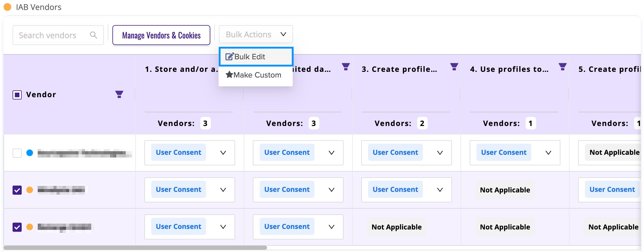644x252 pixels.
Task: Click orange status dot of second vendor
Action: click(30, 190)
